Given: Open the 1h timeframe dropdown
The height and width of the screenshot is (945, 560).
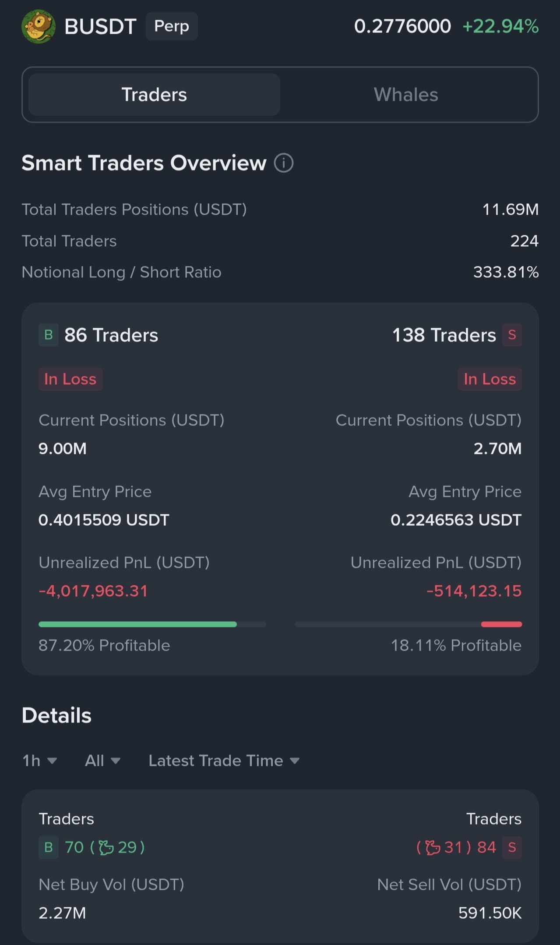Looking at the screenshot, I should coord(40,761).
